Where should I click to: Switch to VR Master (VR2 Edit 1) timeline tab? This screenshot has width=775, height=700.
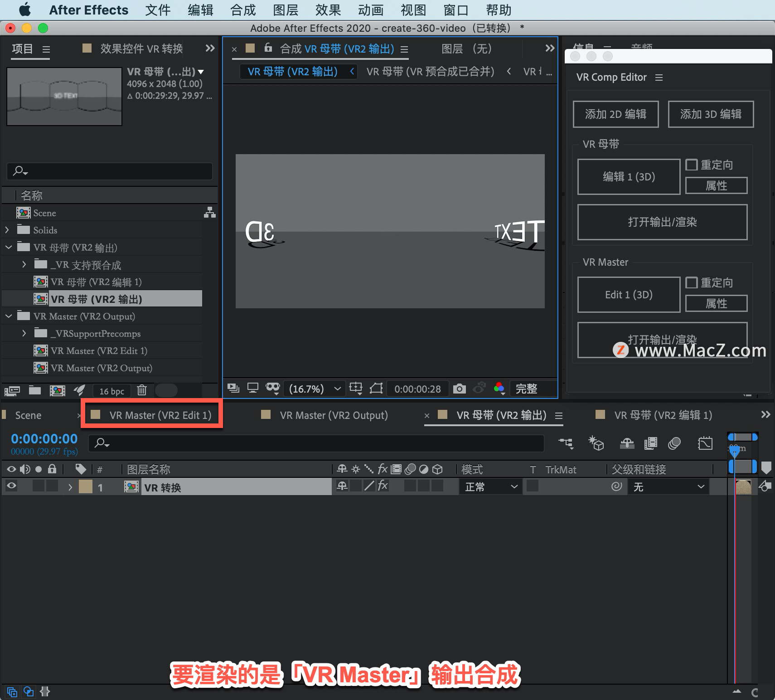[x=160, y=415]
